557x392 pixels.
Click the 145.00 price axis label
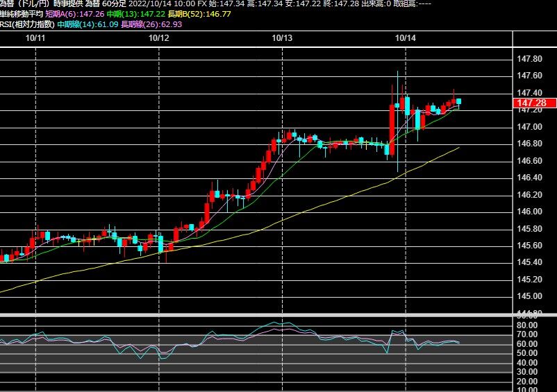click(530, 296)
